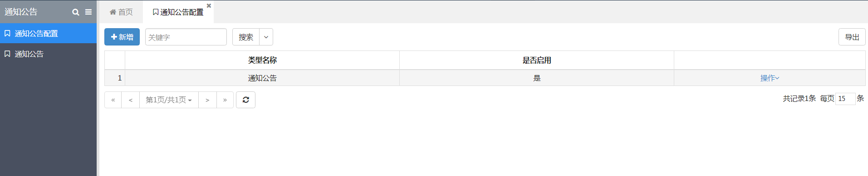Click the sidebar search magnifier icon
This screenshot has width=868, height=176.
[76, 12]
